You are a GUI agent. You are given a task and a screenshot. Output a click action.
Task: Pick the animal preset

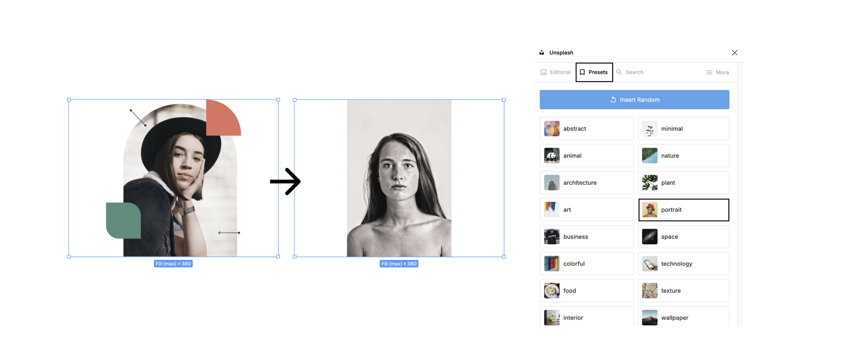pyautogui.click(x=587, y=156)
